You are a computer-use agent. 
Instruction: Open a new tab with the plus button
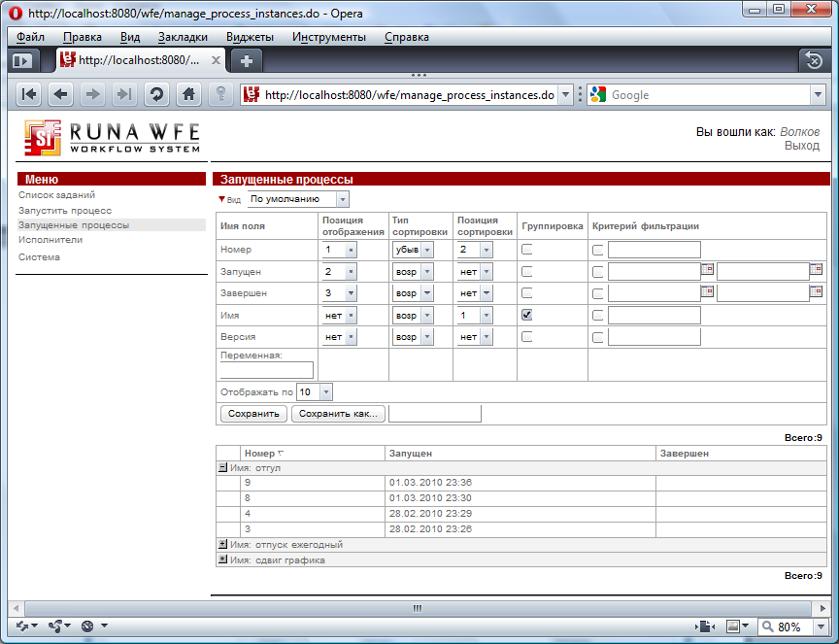[x=246, y=61]
